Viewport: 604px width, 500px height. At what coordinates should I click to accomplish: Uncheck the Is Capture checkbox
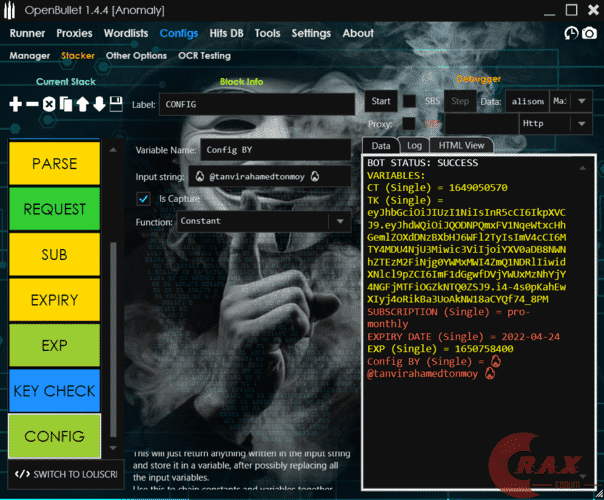click(143, 199)
